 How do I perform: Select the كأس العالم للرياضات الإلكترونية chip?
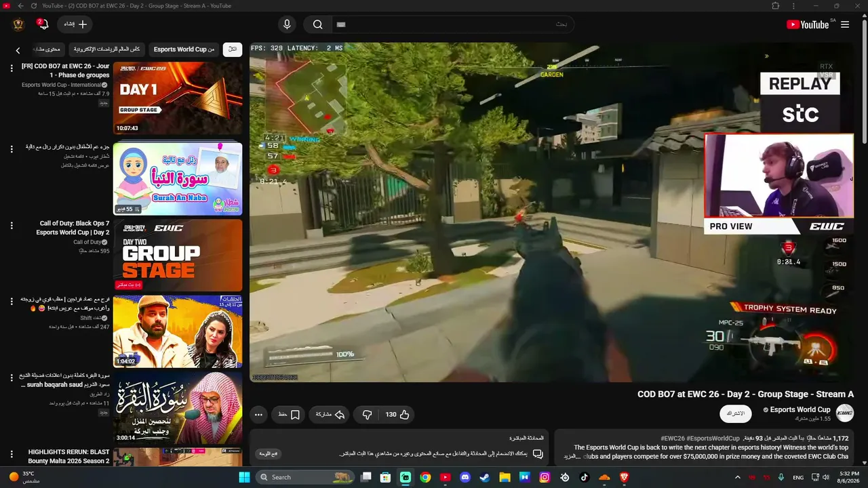point(106,49)
